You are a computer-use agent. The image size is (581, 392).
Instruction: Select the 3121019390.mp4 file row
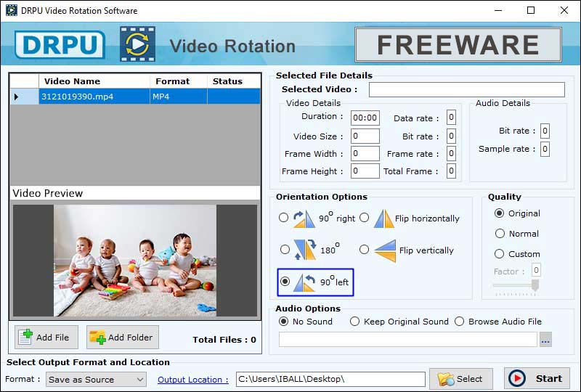135,97
